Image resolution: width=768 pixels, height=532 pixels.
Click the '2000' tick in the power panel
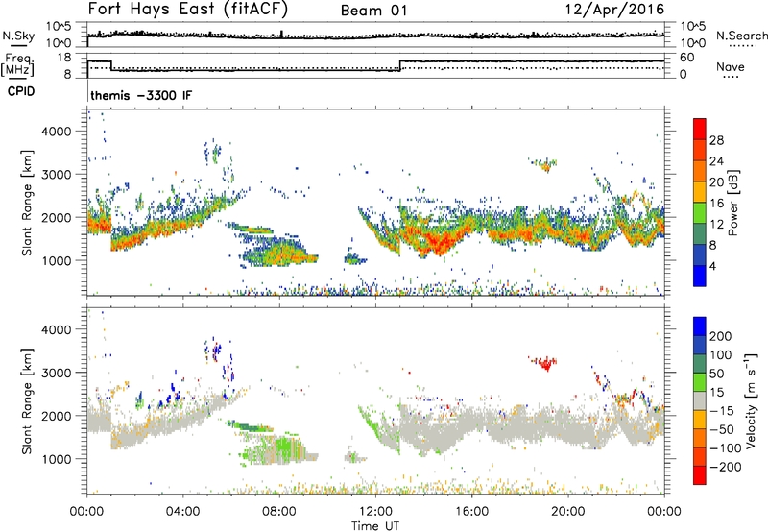click(56, 217)
